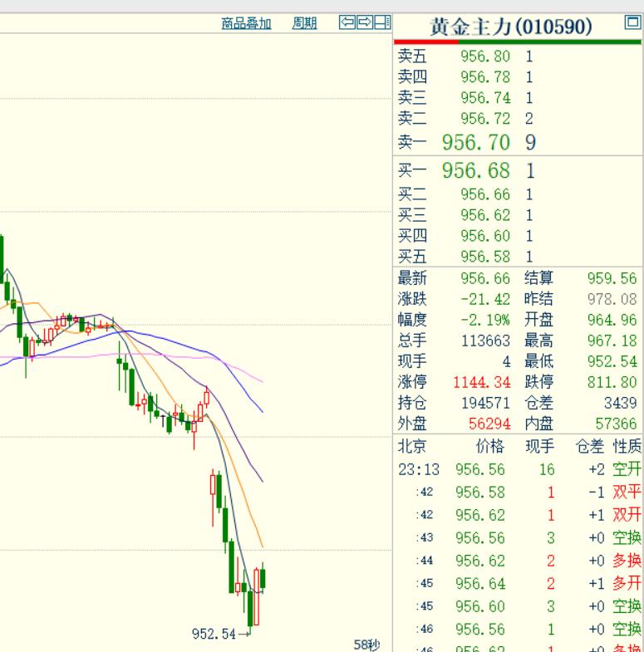Click the 黄金主力(010590) title
Screen dimensions: 644x652
click(511, 27)
